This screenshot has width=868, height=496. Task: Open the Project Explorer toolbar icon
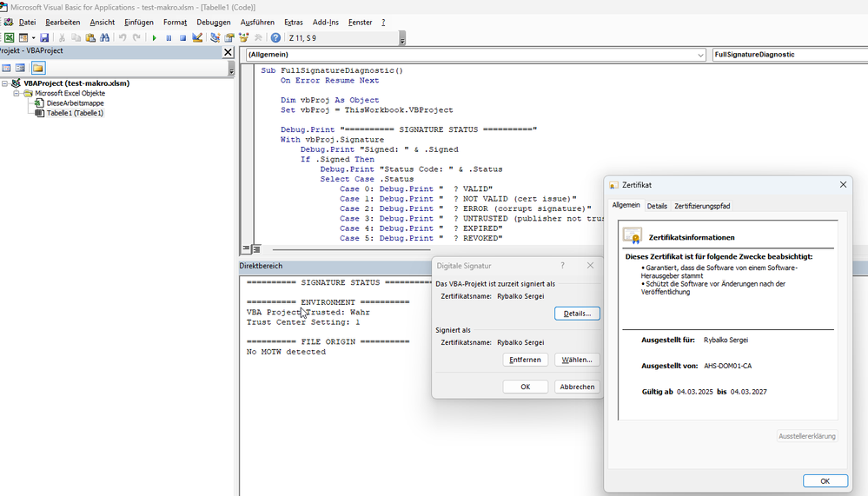[215, 38]
